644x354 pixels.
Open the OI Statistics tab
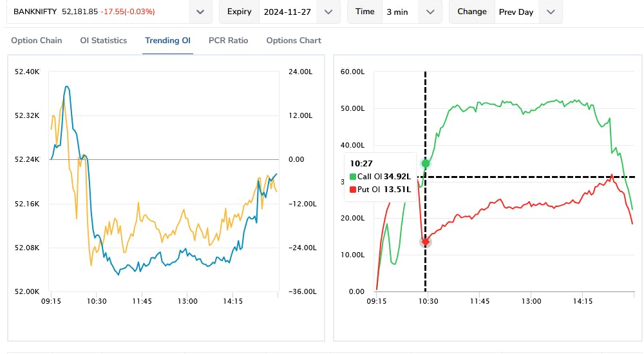coord(104,41)
